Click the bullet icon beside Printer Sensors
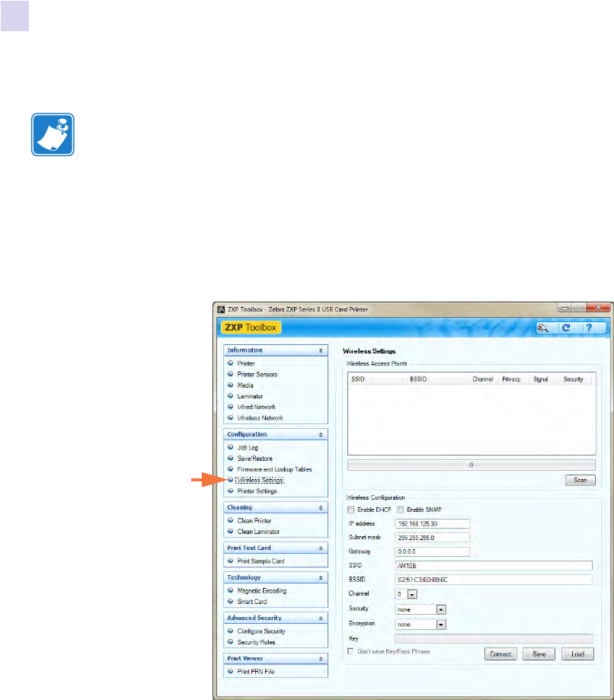614x700 pixels. coord(230,374)
